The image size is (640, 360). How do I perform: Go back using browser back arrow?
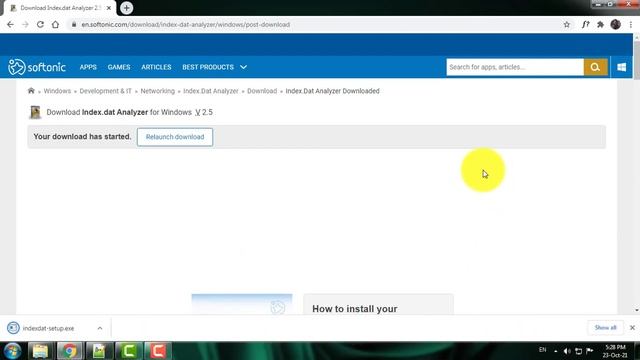click(x=10, y=24)
